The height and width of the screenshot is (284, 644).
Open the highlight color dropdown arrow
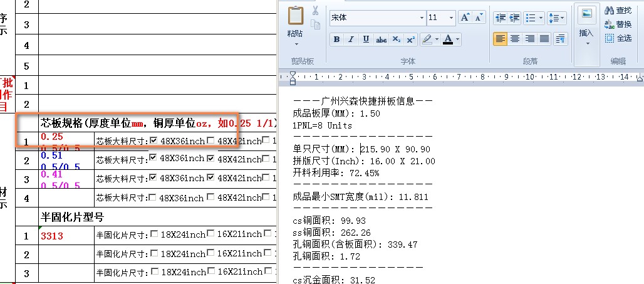437,39
